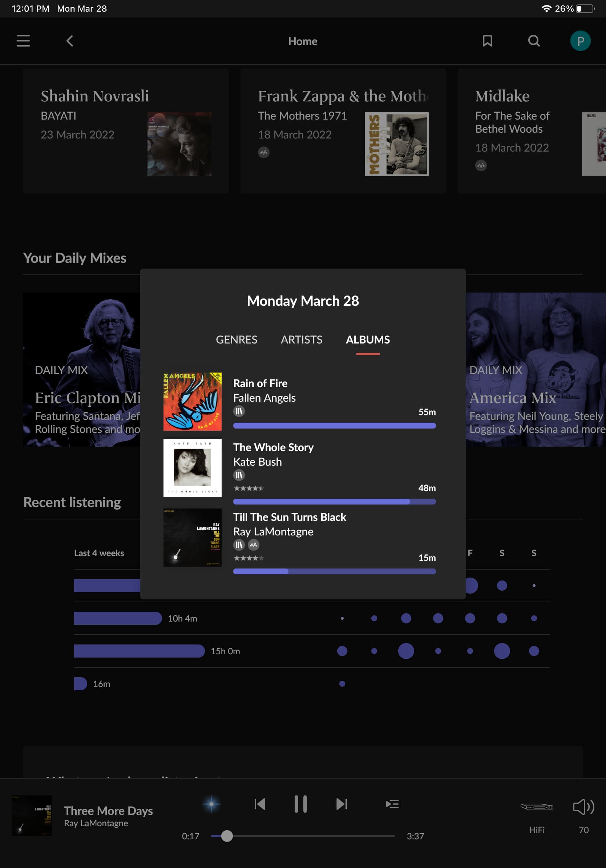The image size is (606, 868).
Task: Open the profile avatar P
Action: tap(580, 41)
